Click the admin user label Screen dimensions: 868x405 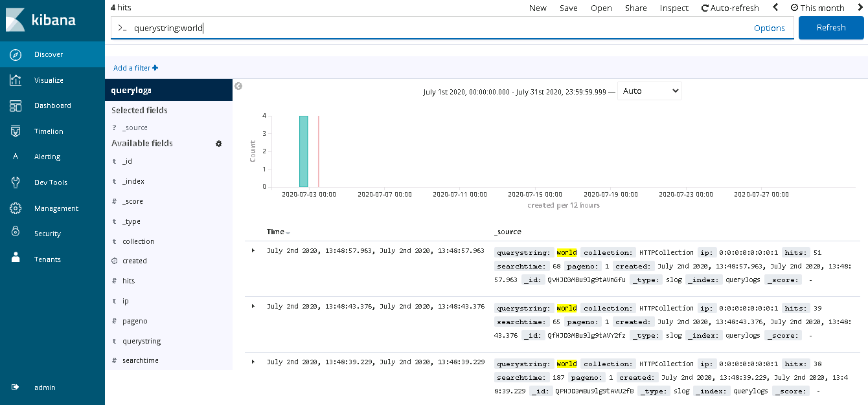(x=45, y=388)
